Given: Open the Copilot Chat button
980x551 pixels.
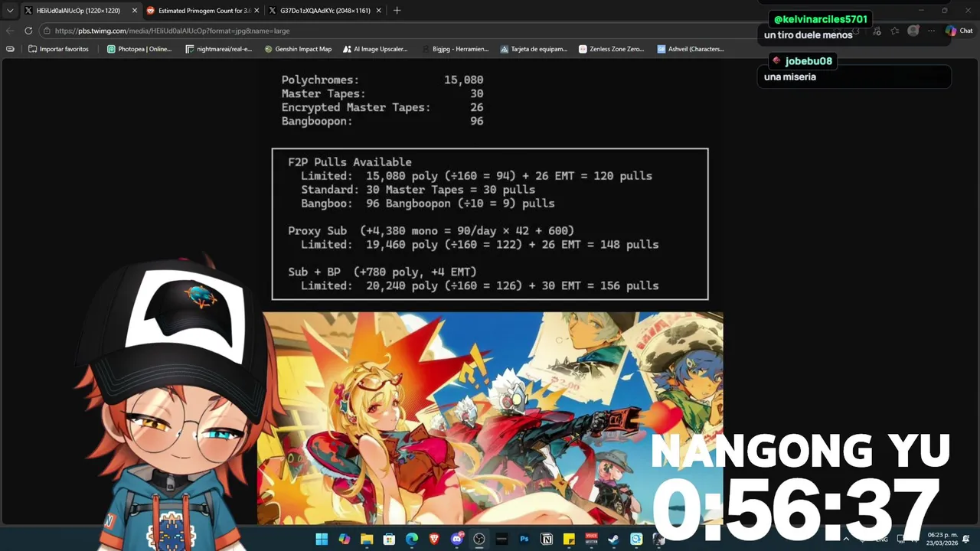Looking at the screenshot, I should (959, 31).
